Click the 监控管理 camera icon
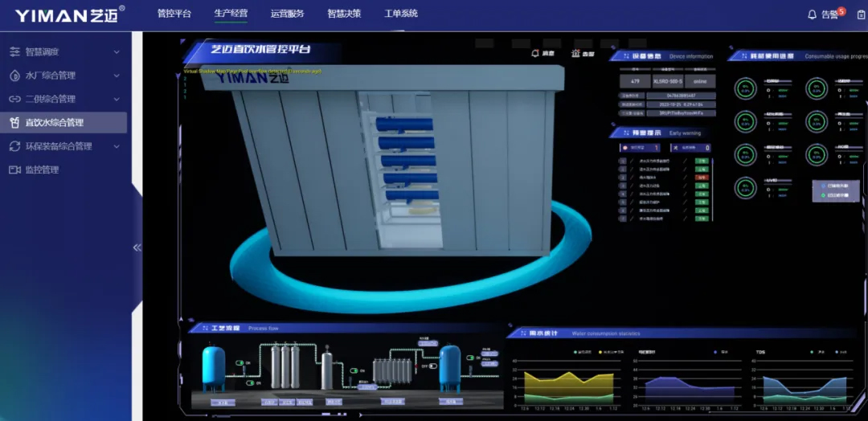This screenshot has height=421, width=868. click(x=14, y=170)
